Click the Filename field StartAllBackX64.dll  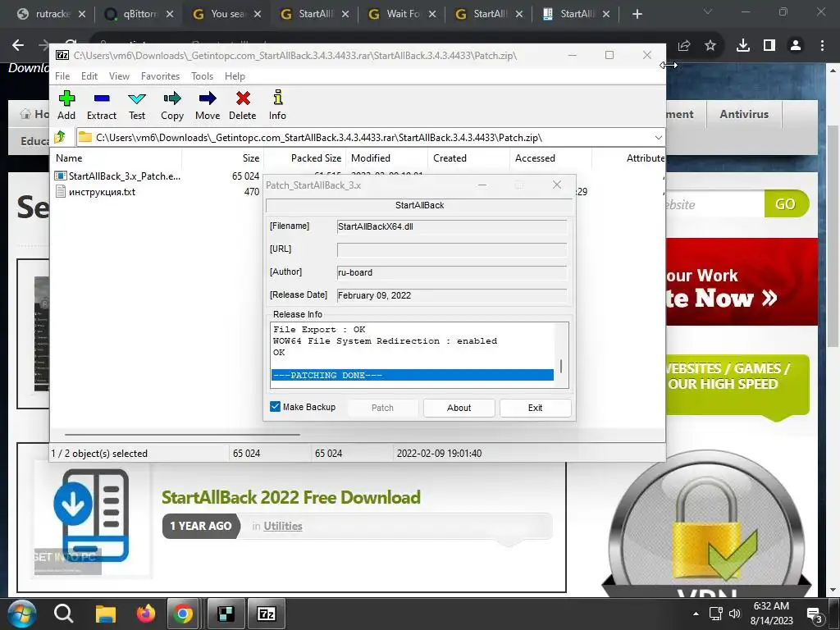point(452,226)
